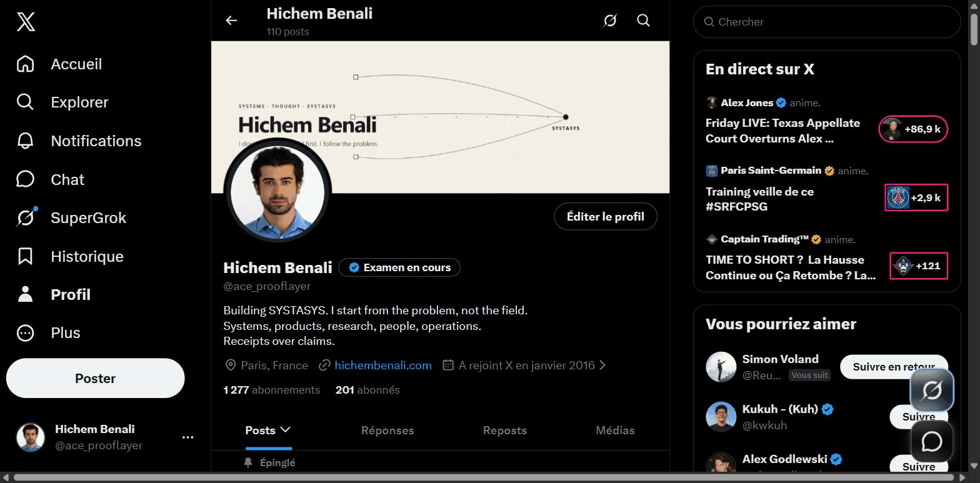
Task: Click the profile banner image
Action: (x=440, y=117)
